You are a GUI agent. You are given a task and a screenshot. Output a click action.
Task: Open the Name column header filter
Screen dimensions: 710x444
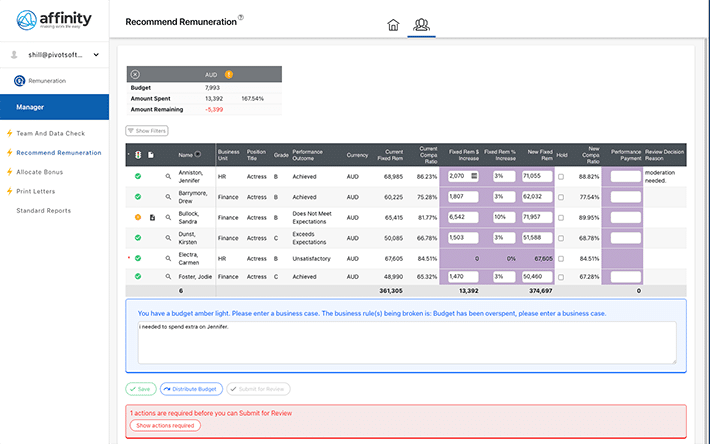tap(197, 154)
